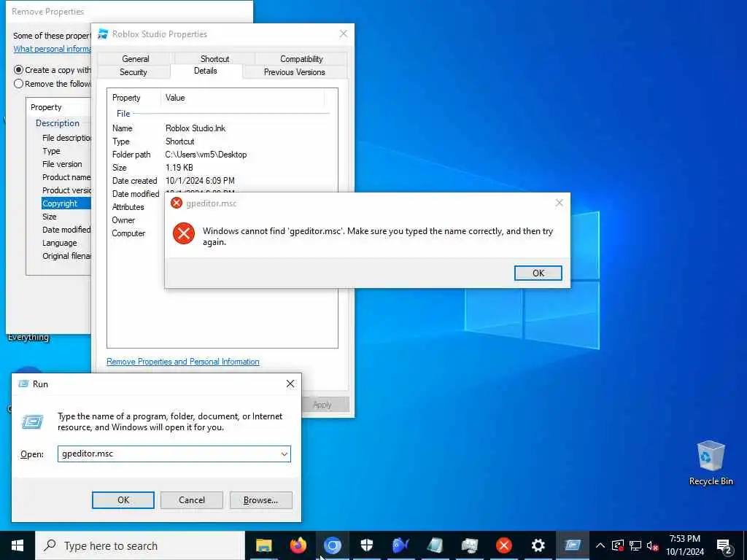
Task: Switch to the Compatibility tab
Action: pyautogui.click(x=301, y=59)
